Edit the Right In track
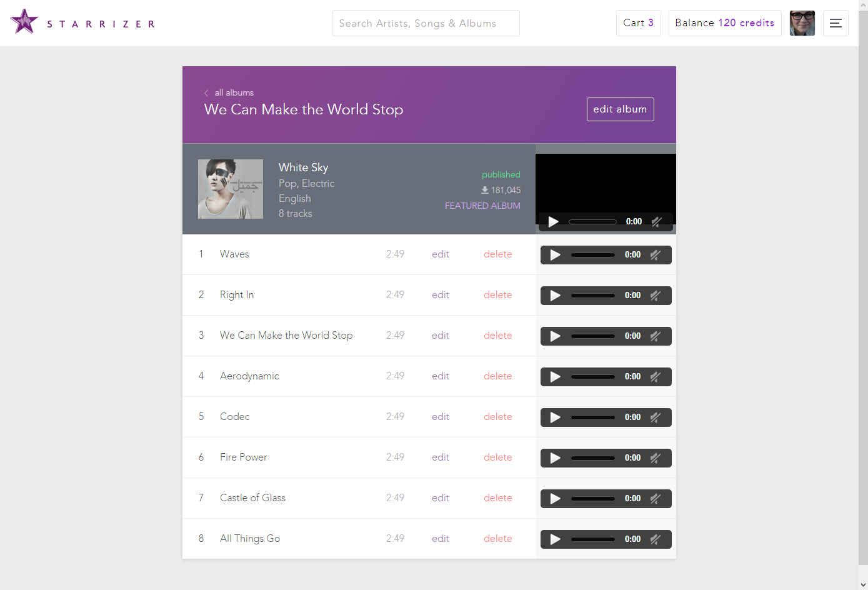 click(x=441, y=295)
